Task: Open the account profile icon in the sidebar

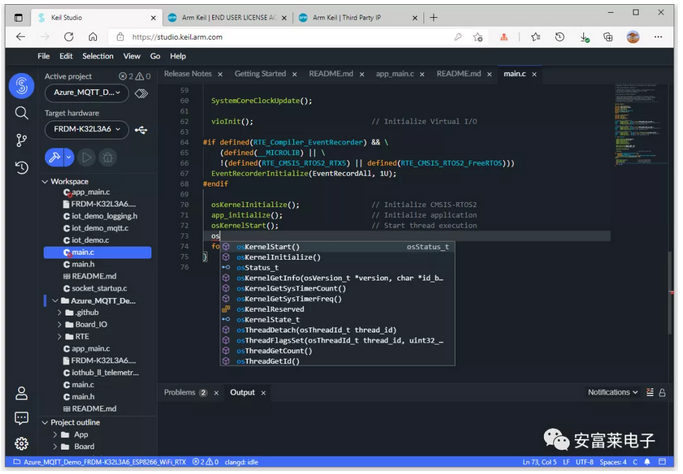Action: [x=21, y=393]
